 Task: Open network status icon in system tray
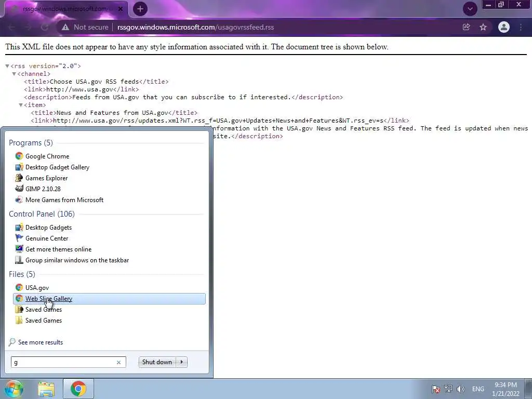448,389
